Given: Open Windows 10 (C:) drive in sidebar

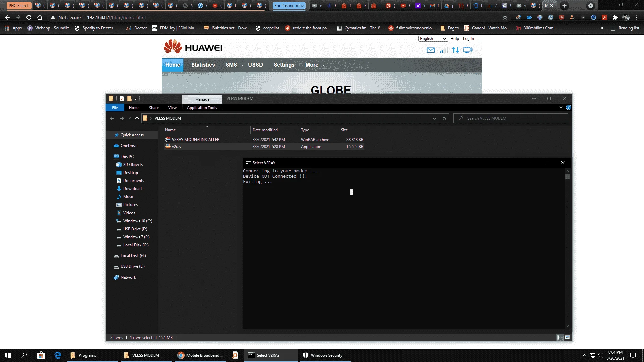Looking at the screenshot, I should [138, 221].
